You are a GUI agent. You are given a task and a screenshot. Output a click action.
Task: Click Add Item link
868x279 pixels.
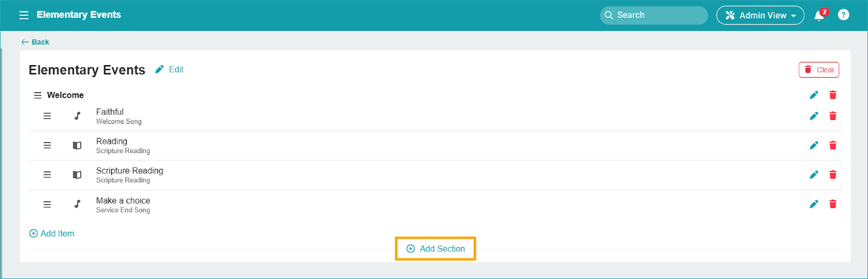coord(52,233)
